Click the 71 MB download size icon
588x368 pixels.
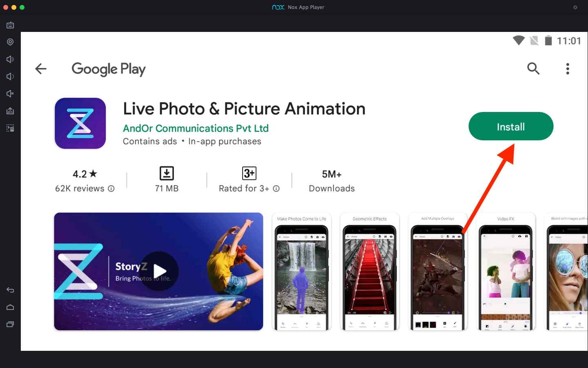(167, 173)
